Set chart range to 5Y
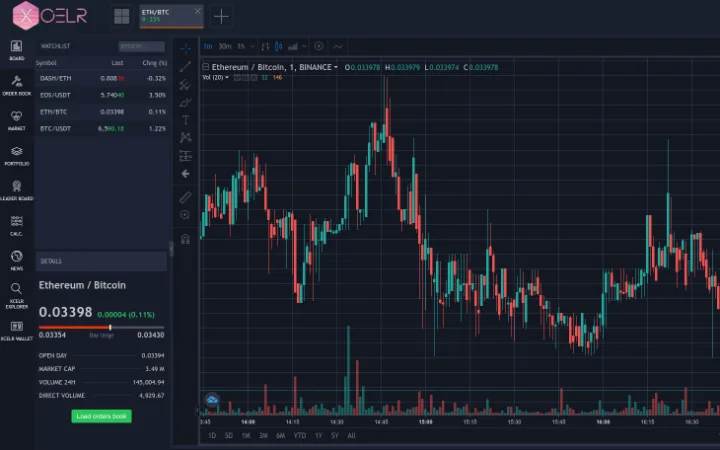The image size is (720, 450). (335, 435)
